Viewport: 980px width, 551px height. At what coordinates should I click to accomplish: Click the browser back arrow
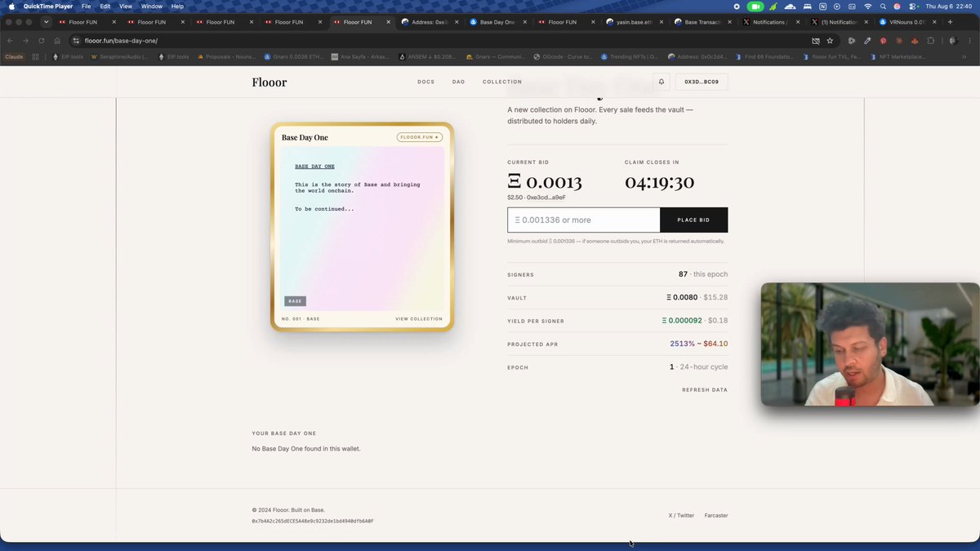[11, 41]
